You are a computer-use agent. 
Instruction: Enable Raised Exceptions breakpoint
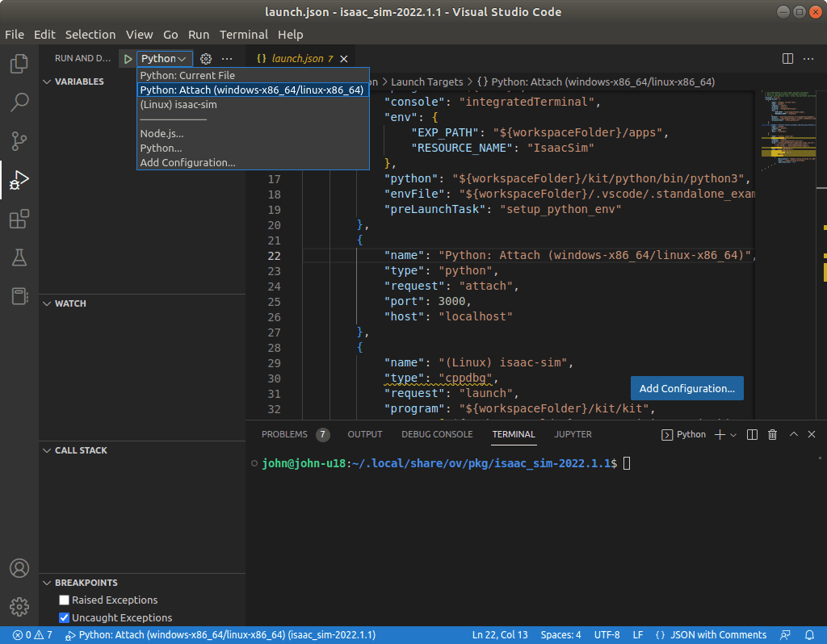click(65, 600)
